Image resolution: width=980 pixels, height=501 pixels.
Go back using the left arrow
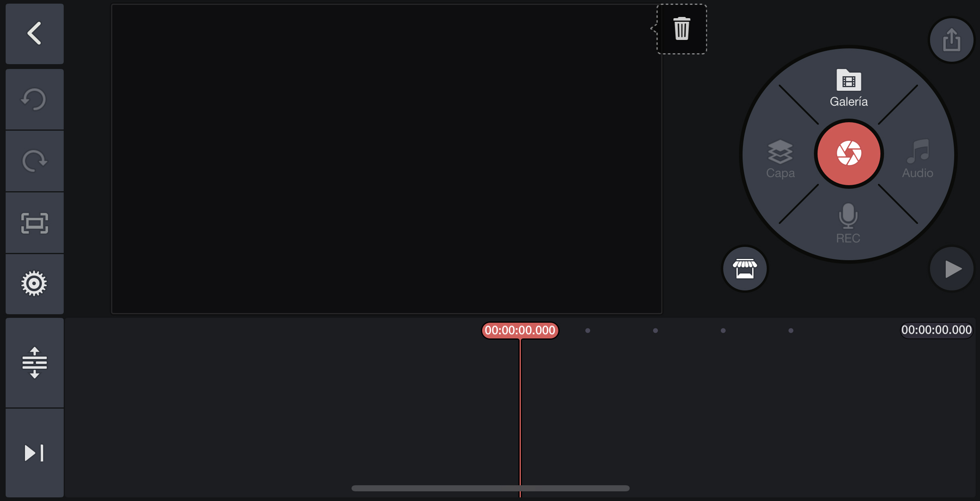35,33
